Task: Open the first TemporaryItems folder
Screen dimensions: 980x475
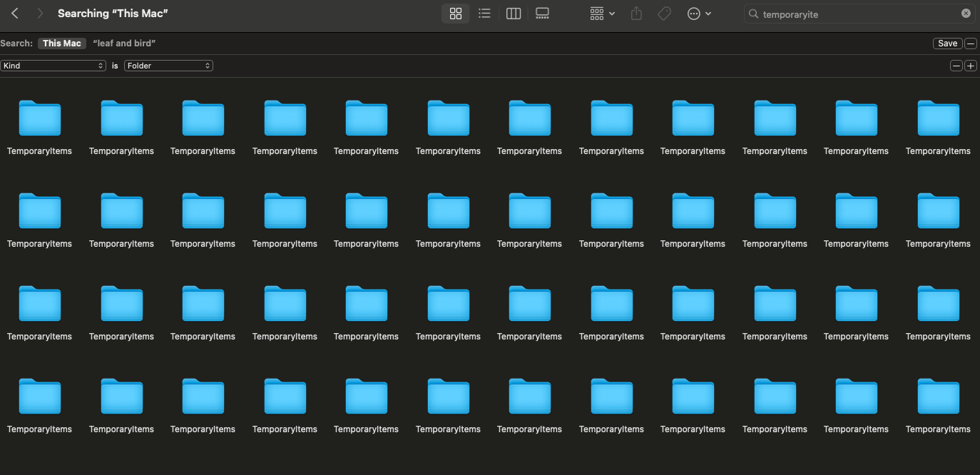Action: (x=39, y=118)
